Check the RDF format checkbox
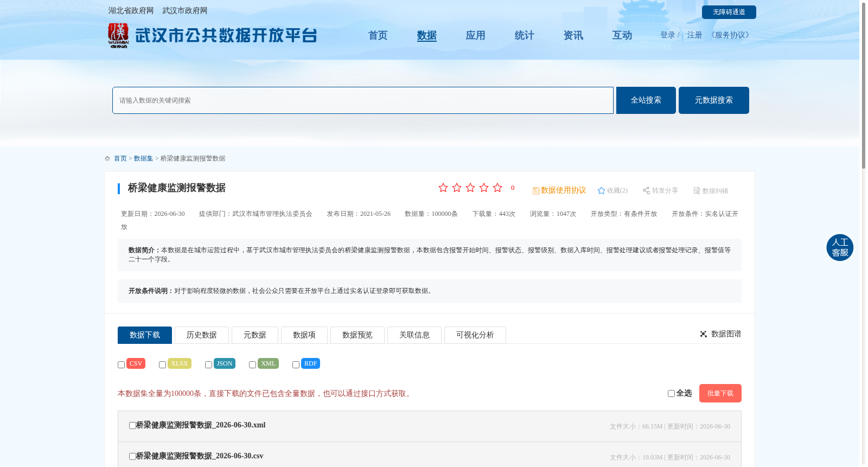 (x=296, y=365)
